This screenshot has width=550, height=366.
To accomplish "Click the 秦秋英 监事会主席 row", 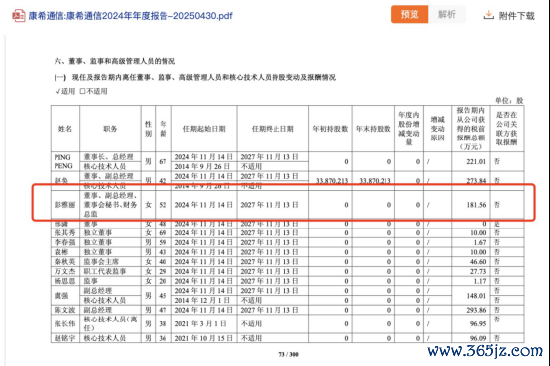I will tap(288, 262).
